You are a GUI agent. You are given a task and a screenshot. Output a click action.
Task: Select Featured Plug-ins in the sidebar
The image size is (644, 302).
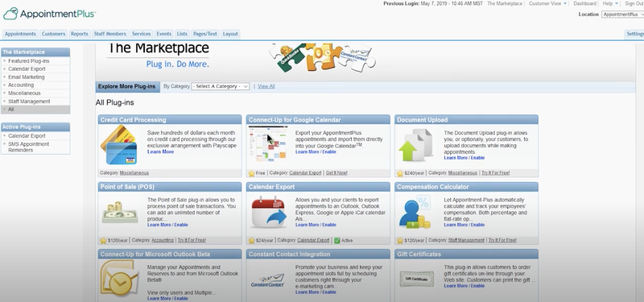point(29,61)
